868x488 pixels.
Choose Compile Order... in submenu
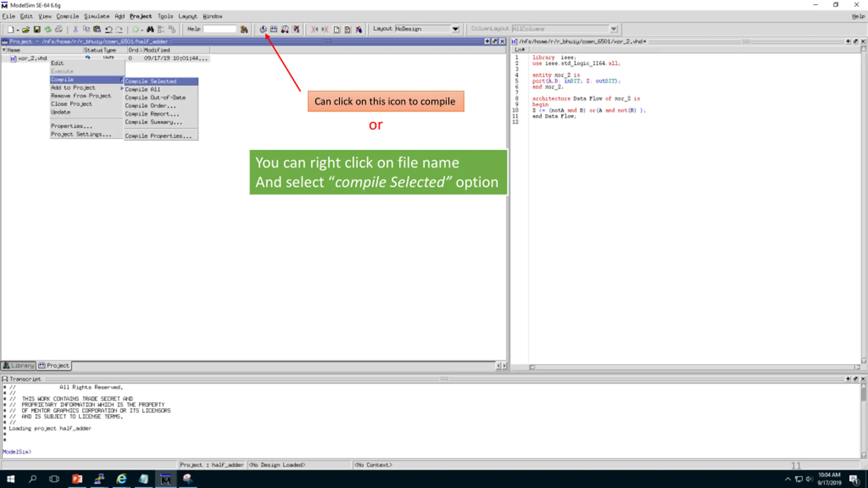coord(161,106)
